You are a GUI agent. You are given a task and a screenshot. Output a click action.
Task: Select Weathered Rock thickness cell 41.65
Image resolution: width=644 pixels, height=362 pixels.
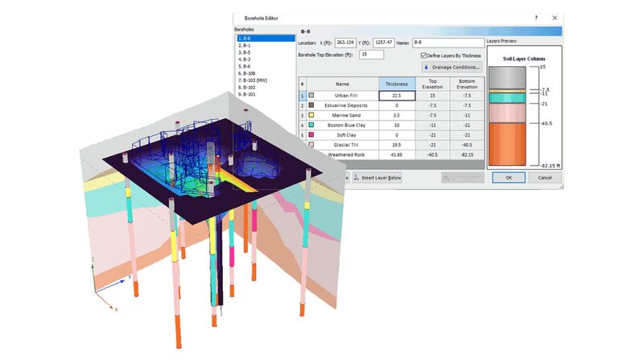[397, 154]
